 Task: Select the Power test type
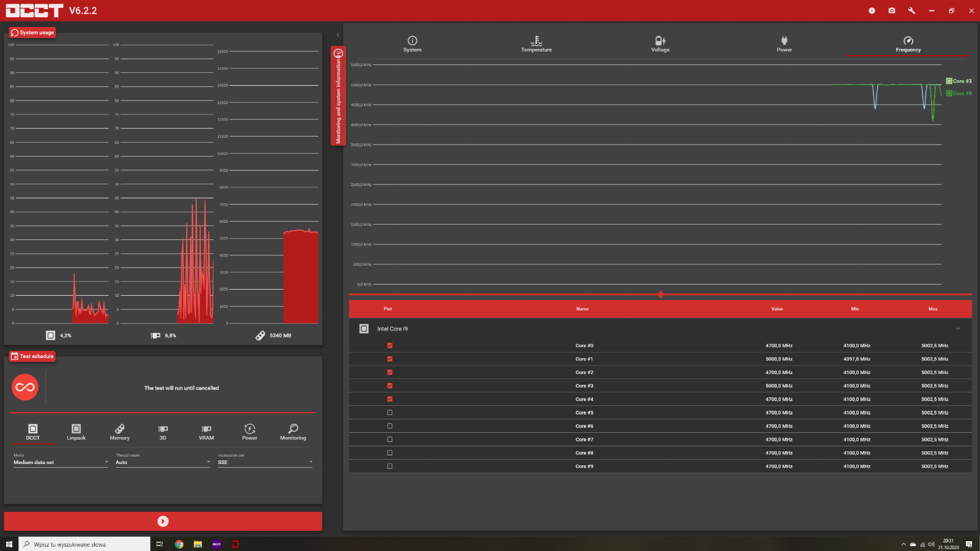pos(250,432)
